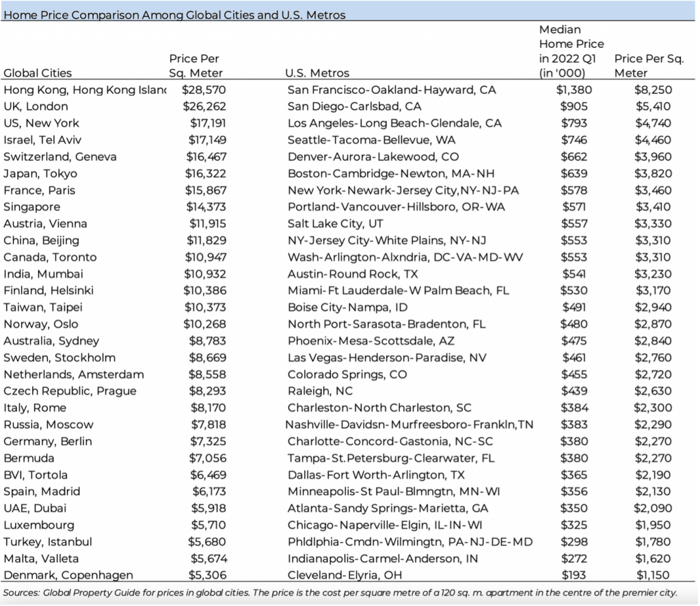The width and height of the screenshot is (700, 606).
Task: Click the 'U.S. Metros' column header
Action: point(317,73)
